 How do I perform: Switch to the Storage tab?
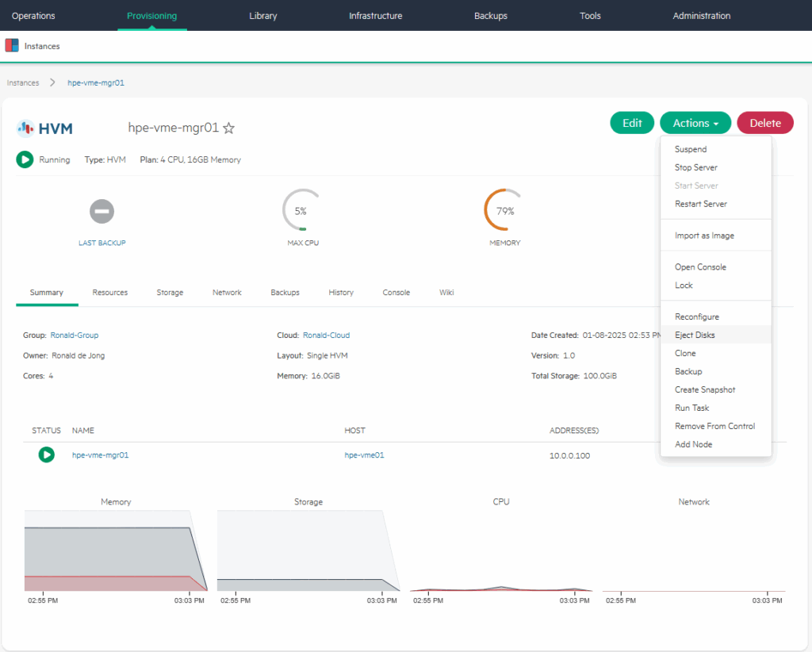170,293
